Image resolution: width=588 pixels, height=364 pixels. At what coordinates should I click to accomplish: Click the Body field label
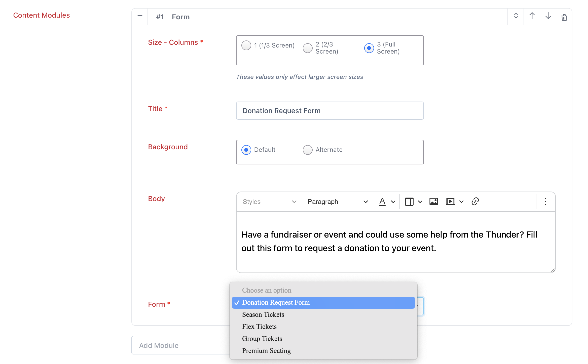tap(156, 199)
